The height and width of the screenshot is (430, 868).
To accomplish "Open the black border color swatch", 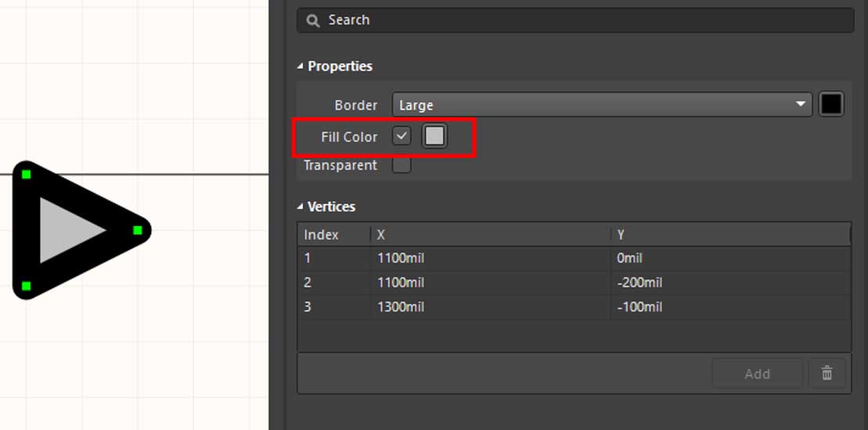I will point(830,105).
